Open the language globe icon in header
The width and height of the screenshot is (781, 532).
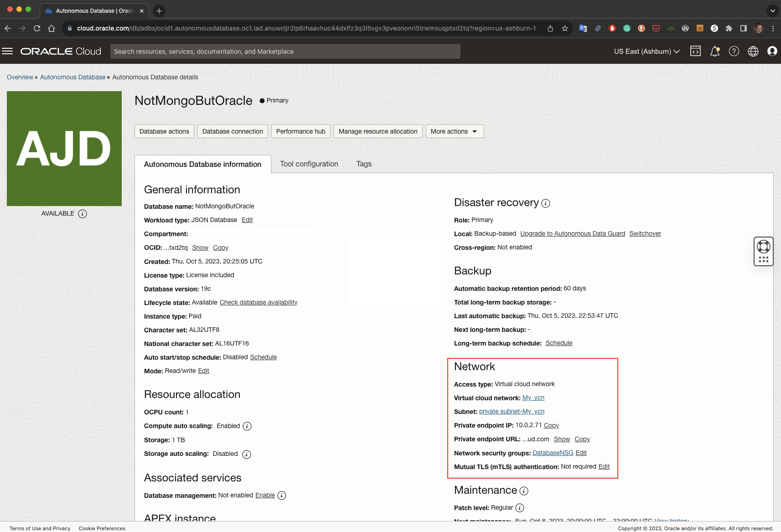[x=753, y=51]
